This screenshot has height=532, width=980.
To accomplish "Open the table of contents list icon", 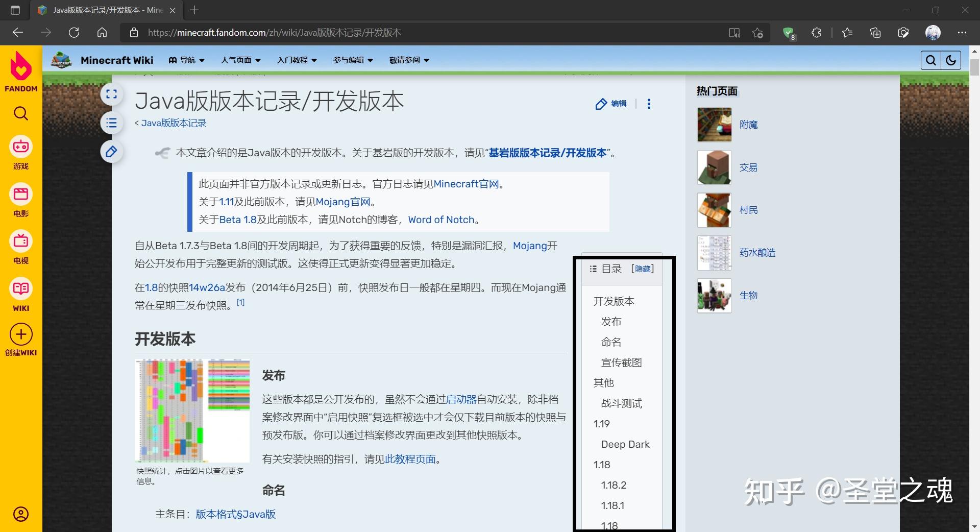I will [x=111, y=123].
